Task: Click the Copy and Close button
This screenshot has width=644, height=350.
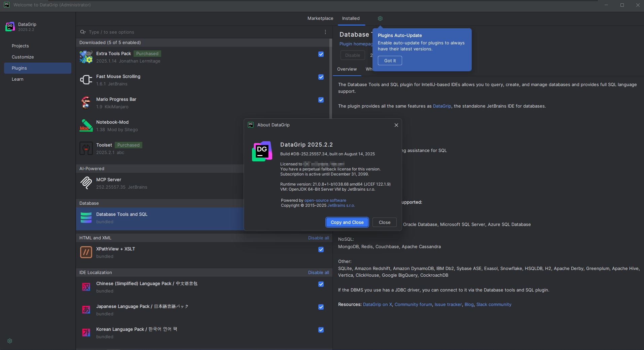Action: [347, 222]
